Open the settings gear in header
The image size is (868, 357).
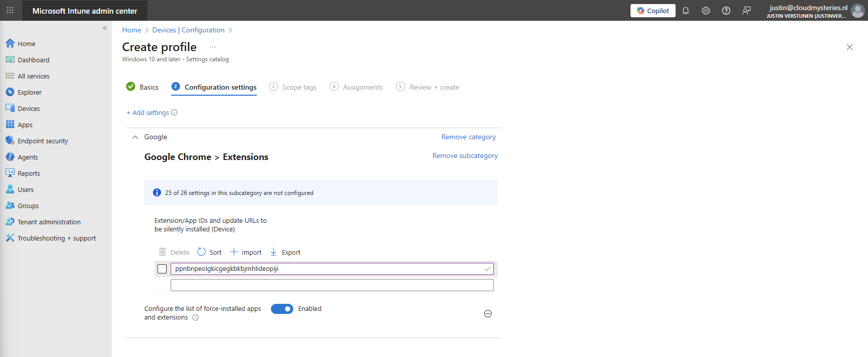(706, 11)
